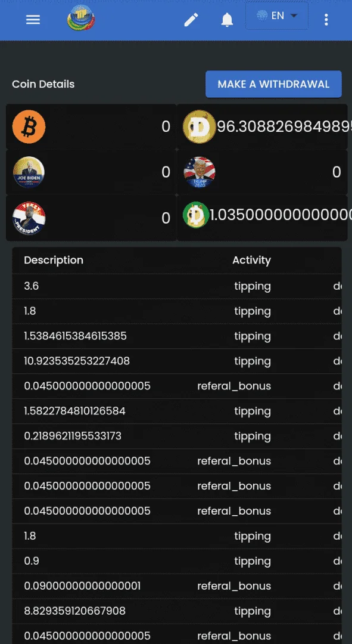
Task: Open the EN language dropdown
Action: 277,16
